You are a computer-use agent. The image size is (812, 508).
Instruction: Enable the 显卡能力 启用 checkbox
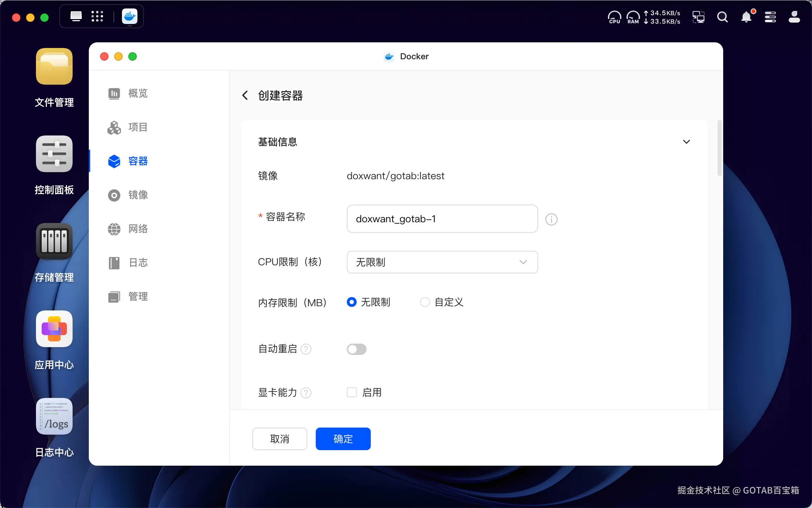[x=352, y=392]
